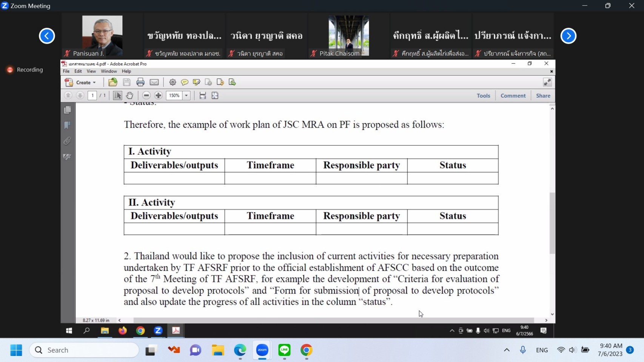This screenshot has height=362, width=644.
Task: Open the Signatures side panel
Action: pos(68,157)
